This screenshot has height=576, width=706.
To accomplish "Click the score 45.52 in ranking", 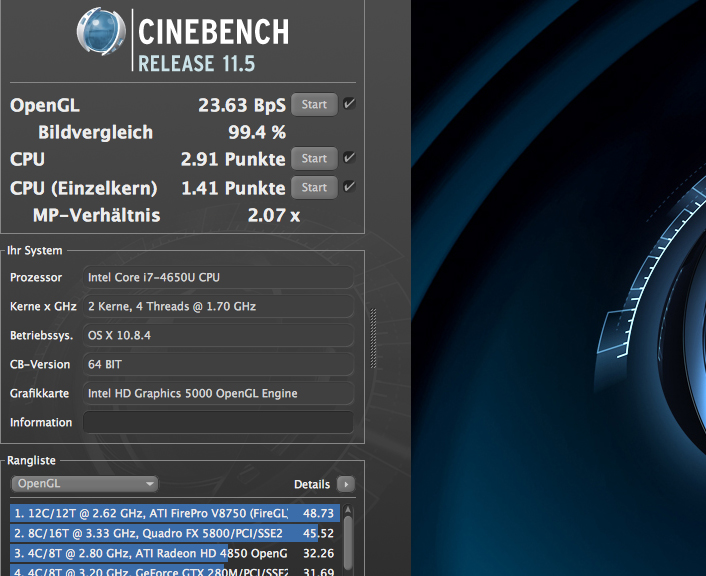I will pos(318,533).
